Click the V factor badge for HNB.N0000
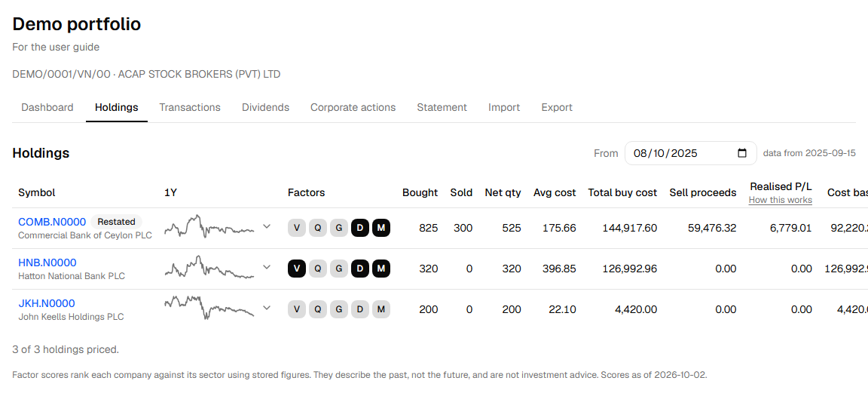Viewport: 868px width, 393px height. pyautogui.click(x=297, y=269)
